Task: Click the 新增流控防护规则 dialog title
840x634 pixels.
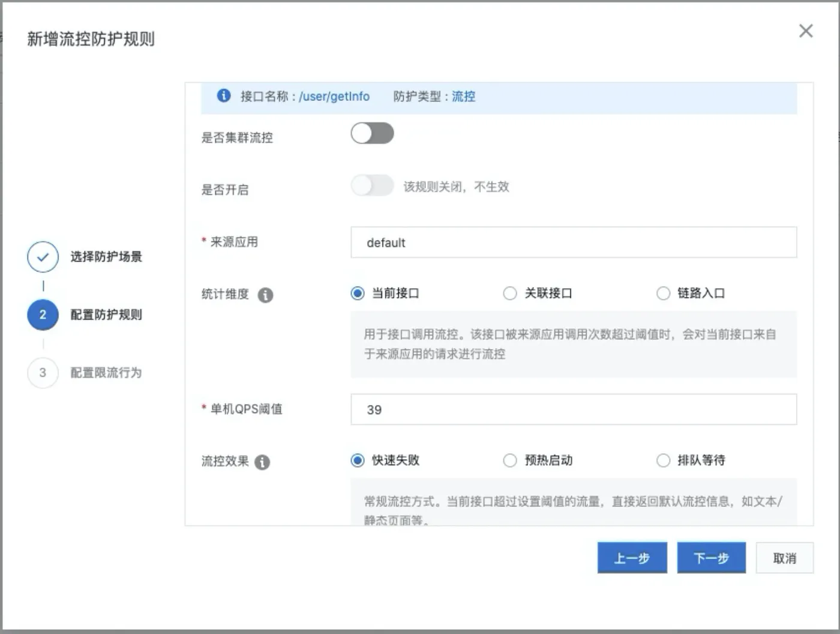Action: [x=91, y=39]
